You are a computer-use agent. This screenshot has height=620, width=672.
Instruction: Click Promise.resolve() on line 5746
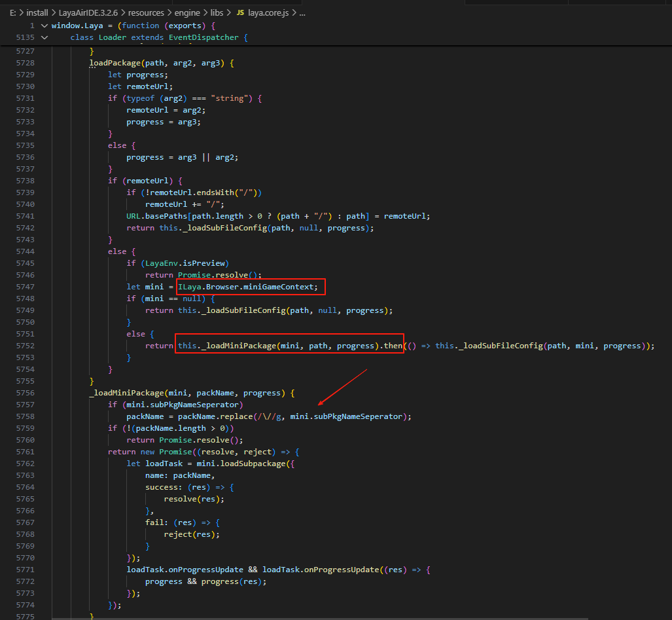[219, 275]
